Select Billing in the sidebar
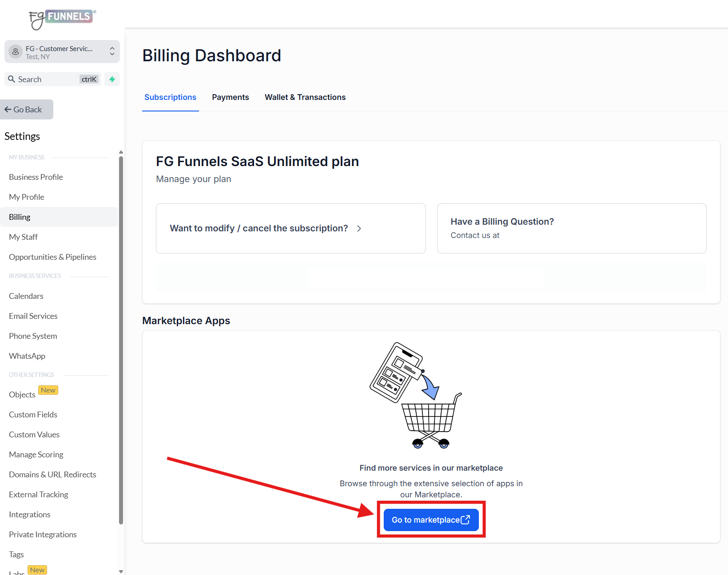Viewport: 728px width, 575px height. (59, 217)
